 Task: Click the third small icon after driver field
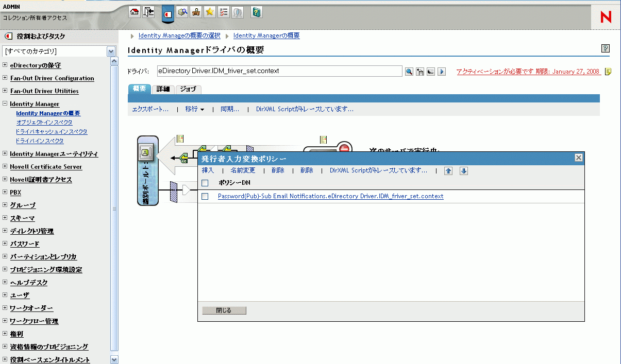[431, 72]
